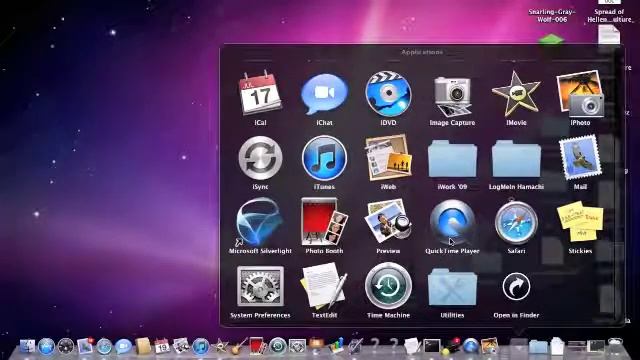The width and height of the screenshot is (640, 360).
Task: Launch iMovie in the Applications stack grid
Action: tap(516, 94)
